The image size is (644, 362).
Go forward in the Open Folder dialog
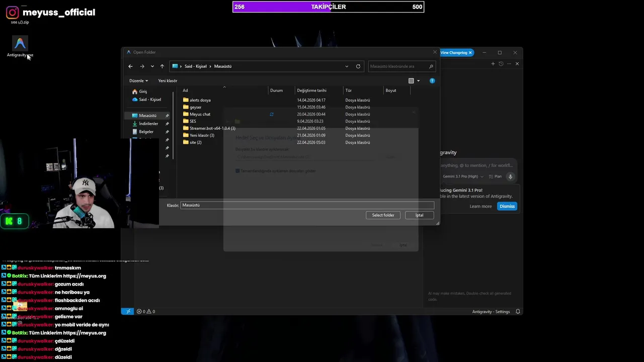click(142, 66)
